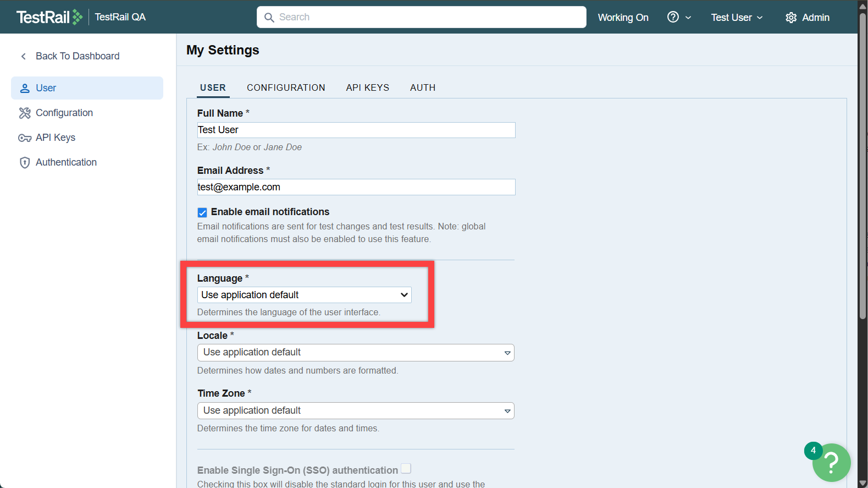Disable email notifications checkbox

(x=202, y=212)
